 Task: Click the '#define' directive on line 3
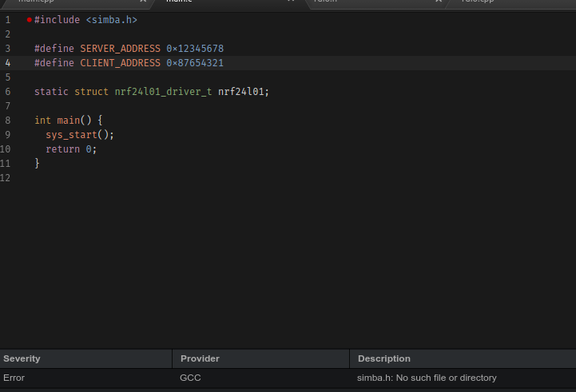pyautogui.click(x=54, y=49)
